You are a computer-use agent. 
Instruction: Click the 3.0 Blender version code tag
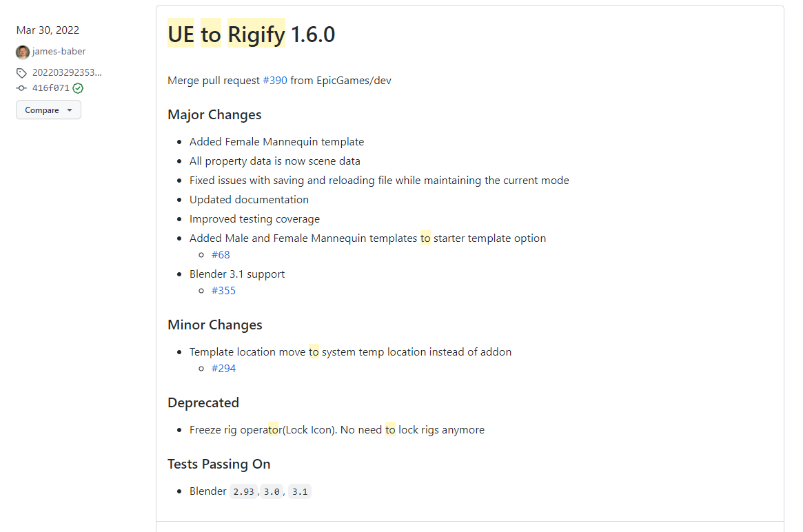(272, 491)
